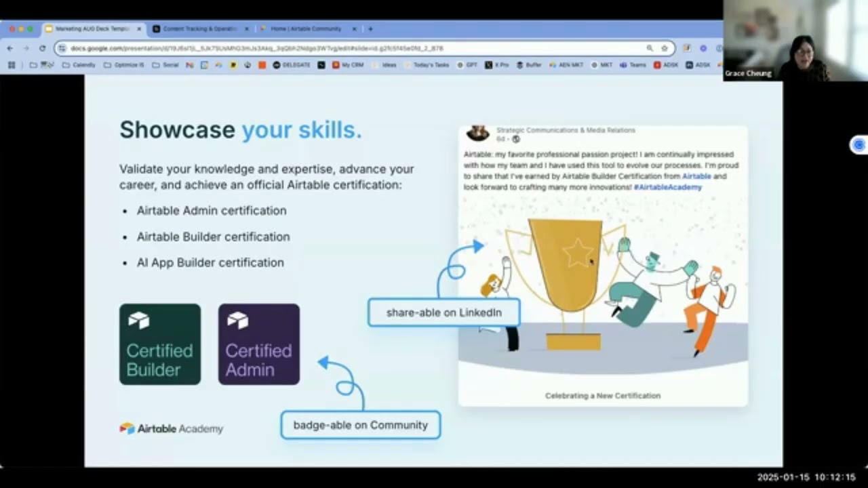Open the Google Calendar bookmark icon
Viewport: 868px width, 488px height.
click(204, 65)
